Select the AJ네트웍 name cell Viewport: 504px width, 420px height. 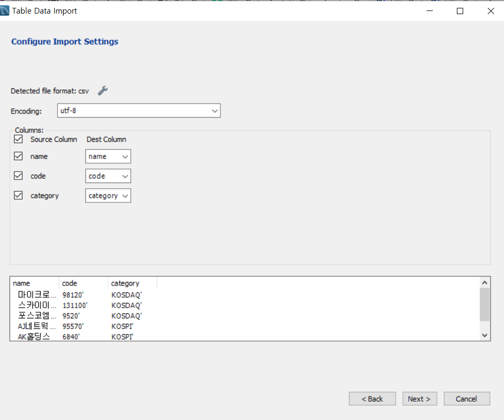(x=37, y=326)
